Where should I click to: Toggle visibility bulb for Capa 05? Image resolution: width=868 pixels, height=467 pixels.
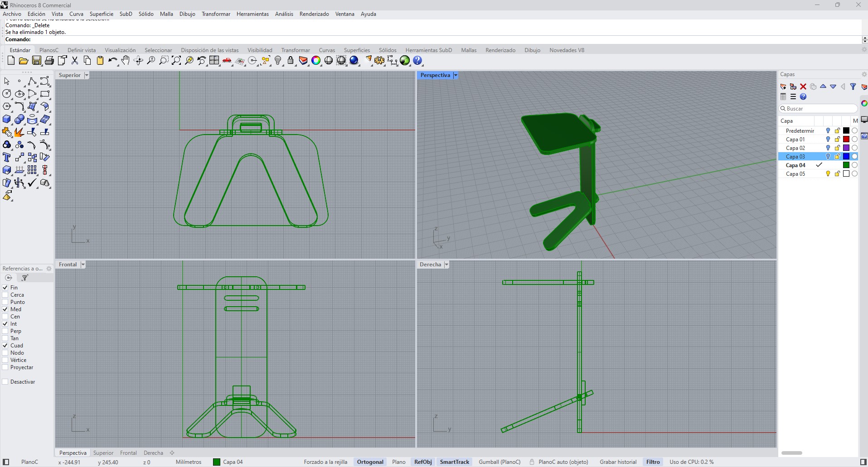828,174
